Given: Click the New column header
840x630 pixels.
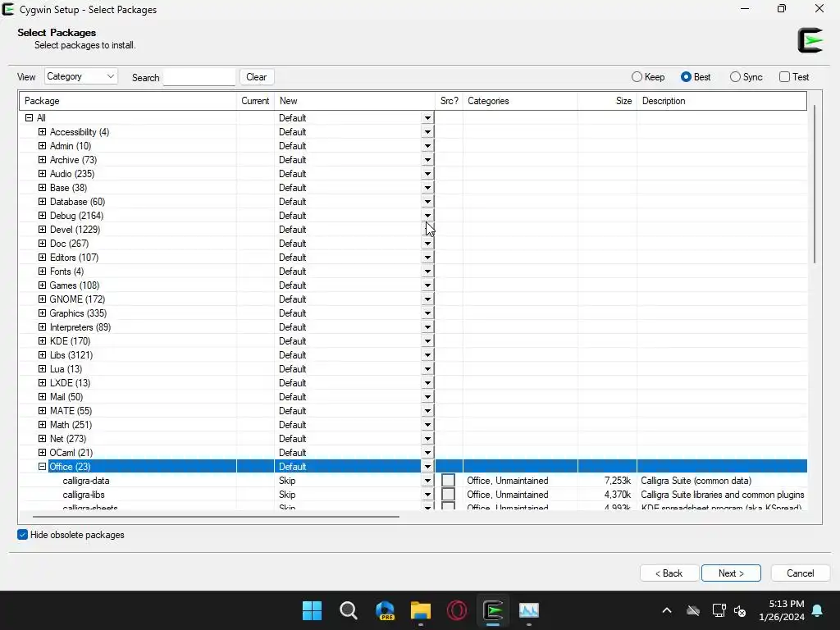Looking at the screenshot, I should pyautogui.click(x=354, y=101).
